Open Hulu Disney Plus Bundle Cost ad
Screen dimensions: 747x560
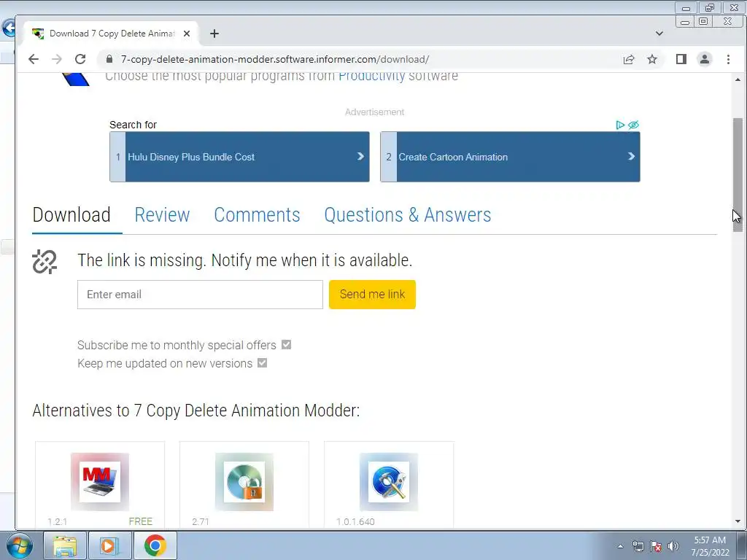pyautogui.click(x=239, y=157)
